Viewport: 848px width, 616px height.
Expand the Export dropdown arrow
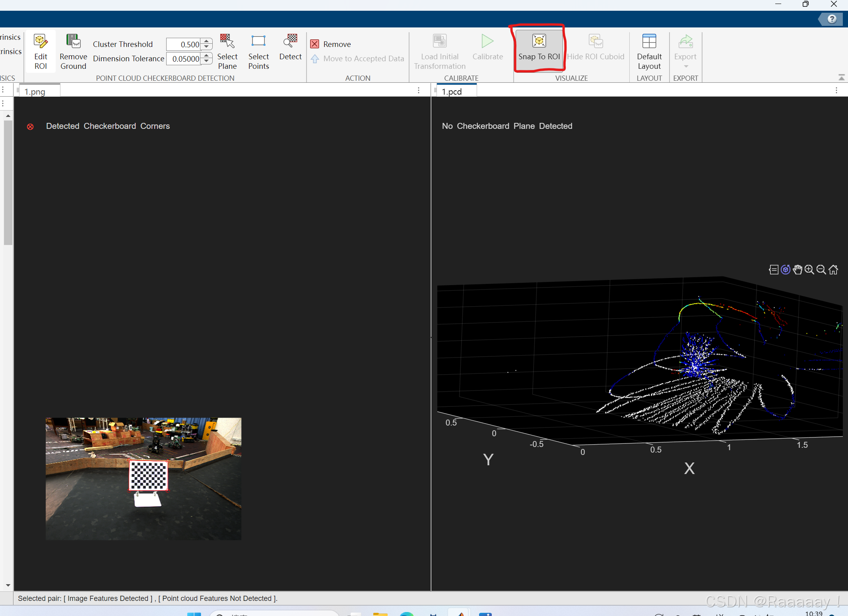click(x=686, y=66)
